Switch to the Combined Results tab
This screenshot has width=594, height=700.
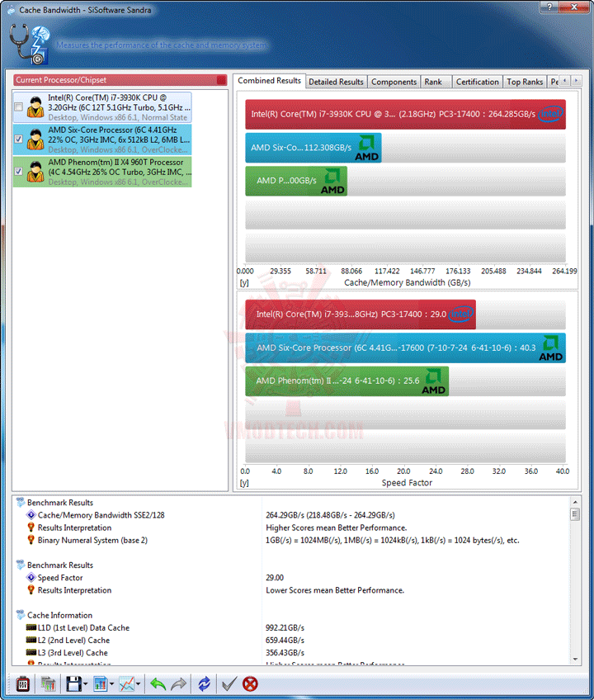(269, 81)
